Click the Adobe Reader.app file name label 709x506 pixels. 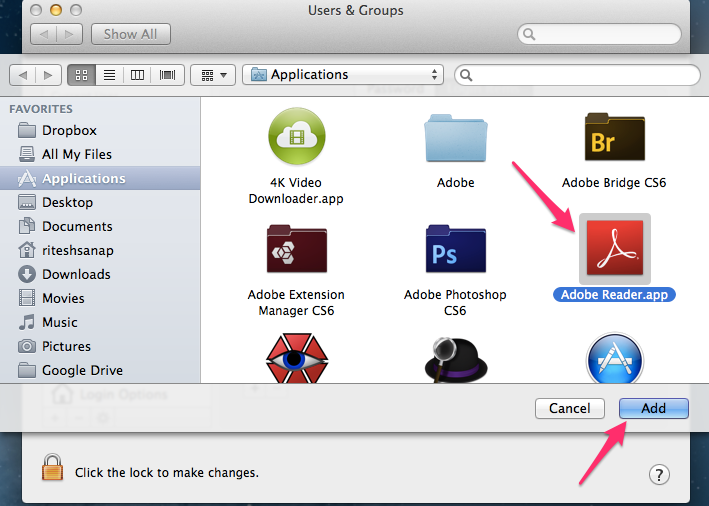pos(614,295)
